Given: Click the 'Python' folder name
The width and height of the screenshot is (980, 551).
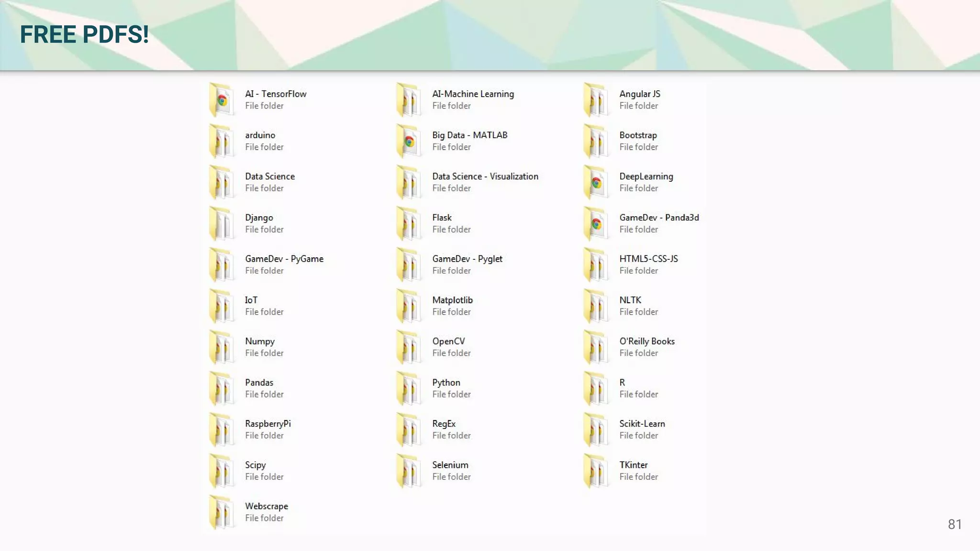Looking at the screenshot, I should point(446,383).
